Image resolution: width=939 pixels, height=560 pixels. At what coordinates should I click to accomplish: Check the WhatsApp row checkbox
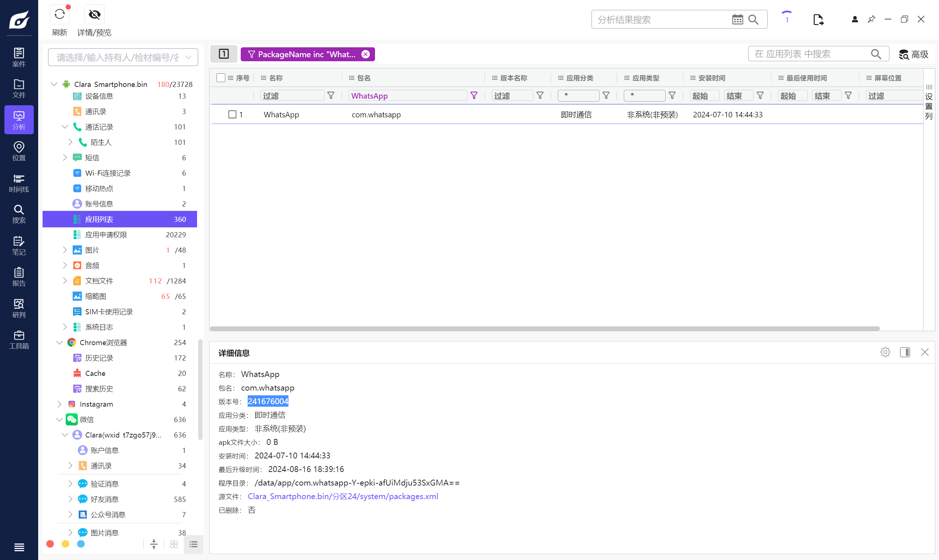(x=232, y=114)
